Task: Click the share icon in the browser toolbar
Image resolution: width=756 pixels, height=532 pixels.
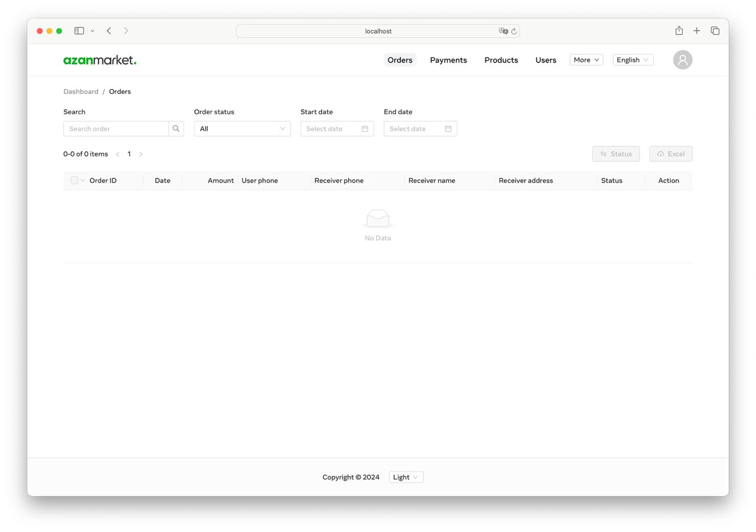Action: (679, 30)
